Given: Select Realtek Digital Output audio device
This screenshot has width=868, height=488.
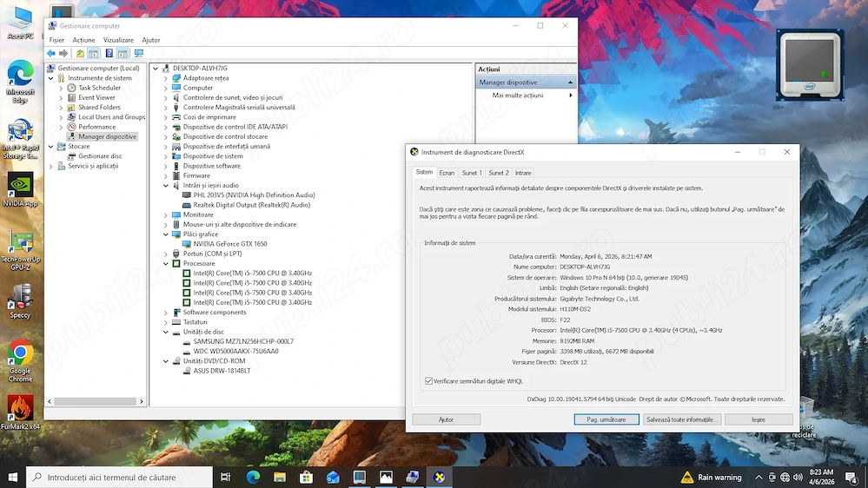Looking at the screenshot, I should 251,205.
